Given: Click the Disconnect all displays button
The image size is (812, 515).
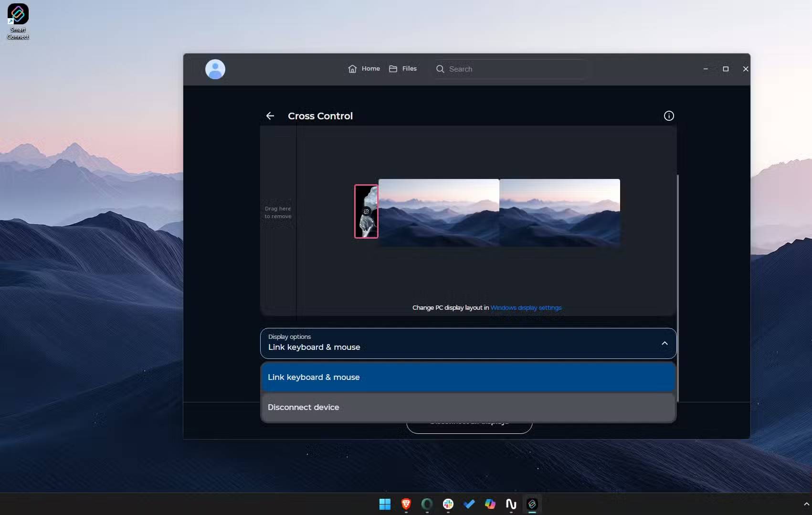Looking at the screenshot, I should pyautogui.click(x=468, y=422).
